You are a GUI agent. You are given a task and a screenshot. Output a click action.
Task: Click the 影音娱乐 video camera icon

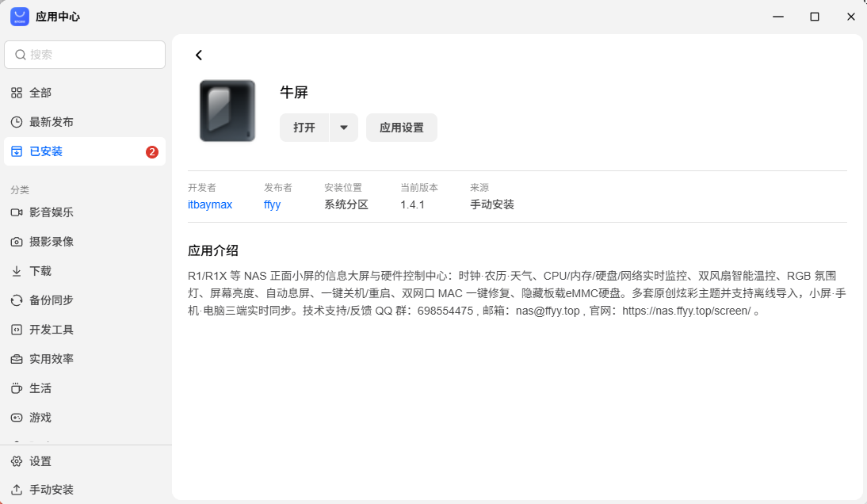pyautogui.click(x=17, y=212)
